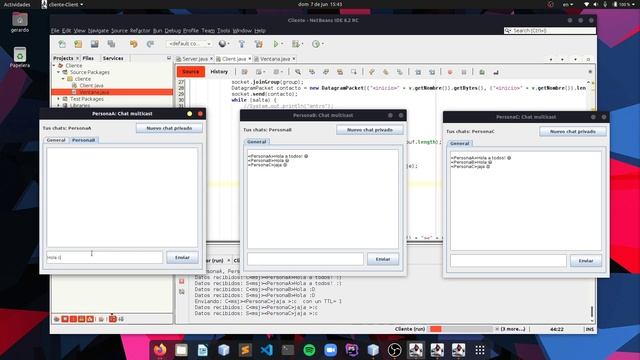Click the Undo icon in NetBeans toolbar

coord(134,44)
